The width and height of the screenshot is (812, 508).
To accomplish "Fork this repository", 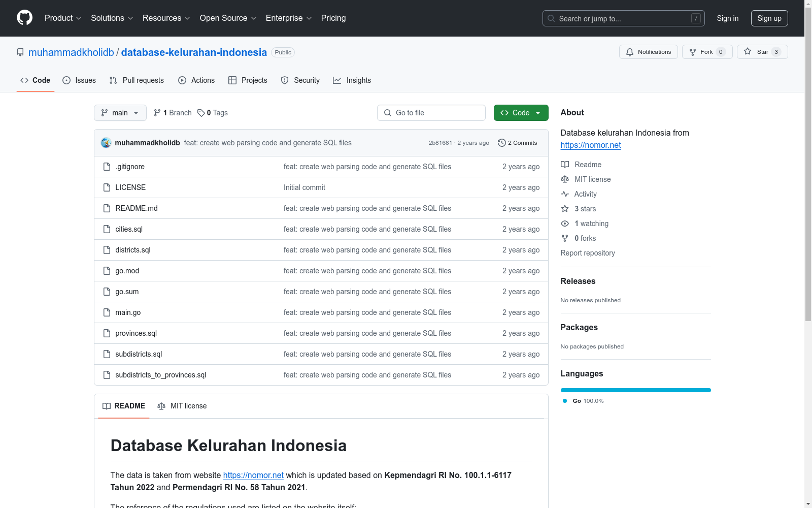I will click(707, 52).
